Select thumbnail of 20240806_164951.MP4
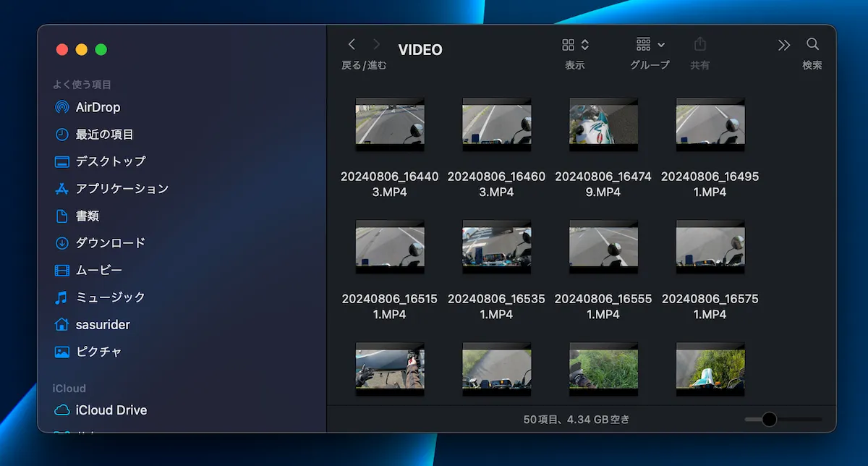The width and height of the screenshot is (868, 466). click(710, 124)
